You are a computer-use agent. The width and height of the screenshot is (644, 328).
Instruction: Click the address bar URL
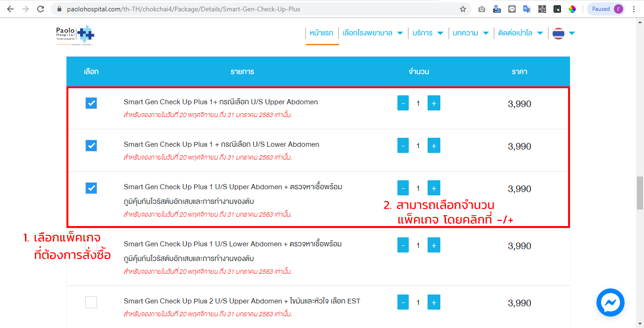183,9
